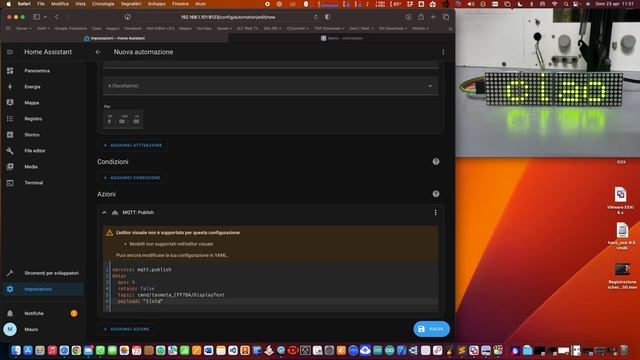Screen dimensions: 640x360
Task: Open the Cronologia menu
Action: [x=103, y=4]
